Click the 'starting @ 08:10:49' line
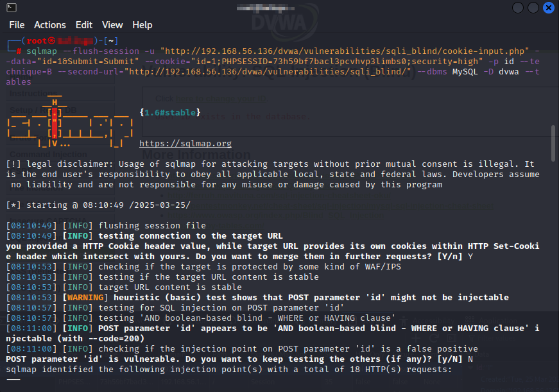This screenshot has width=559, height=392. click(x=98, y=205)
